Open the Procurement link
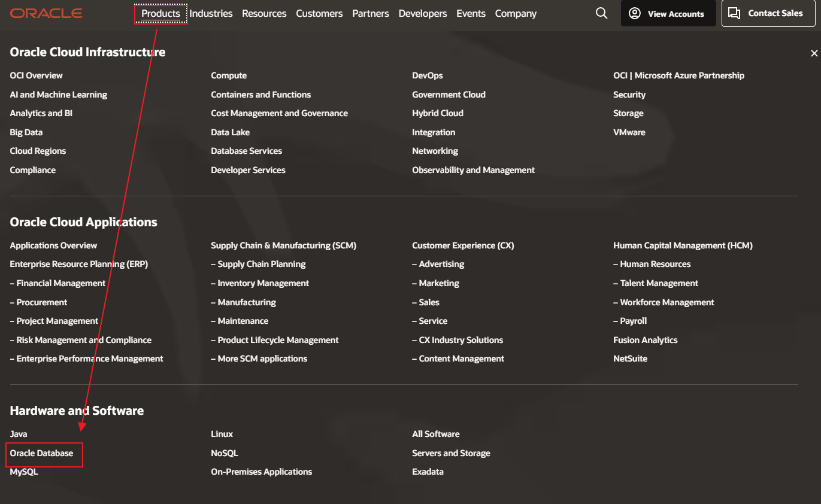 pyautogui.click(x=38, y=302)
